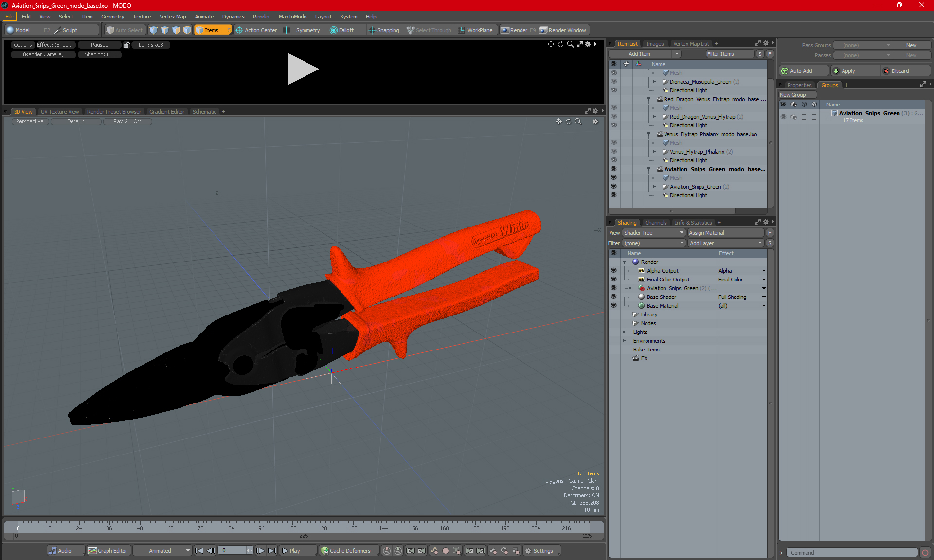The height and width of the screenshot is (560, 934).
Task: Open the UV Texture View tab
Action: click(60, 112)
